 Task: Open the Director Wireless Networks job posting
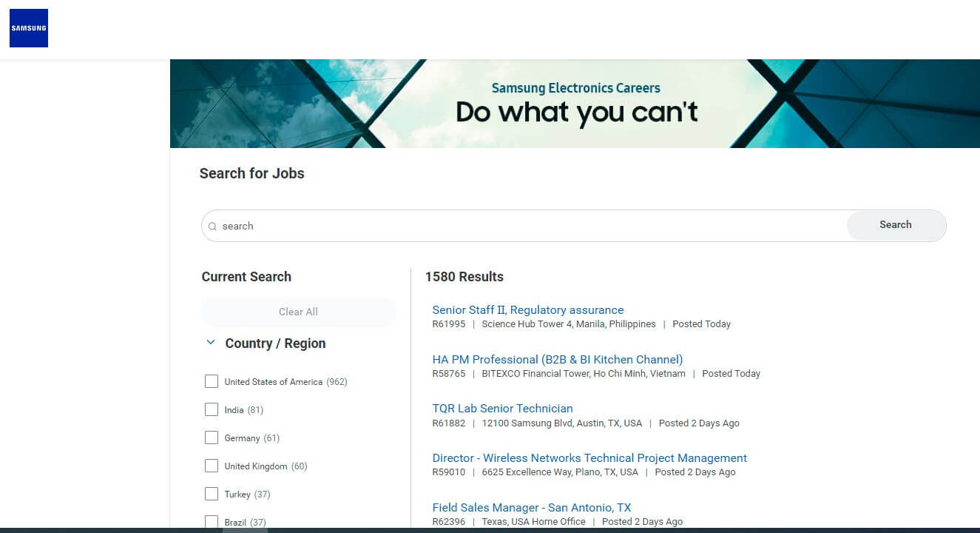(589, 457)
